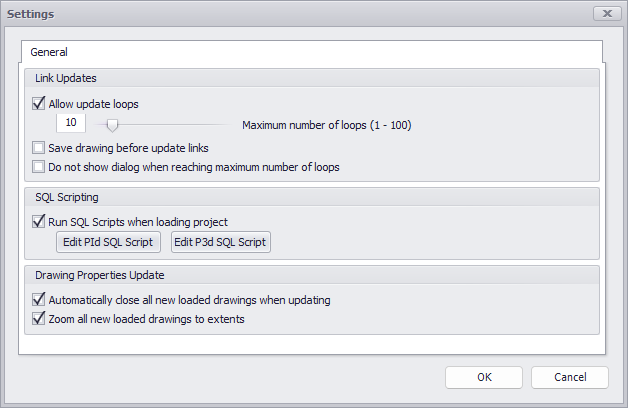Click the Drawing Properties Update section header
Screen dimensions: 628x408
(x=100, y=274)
